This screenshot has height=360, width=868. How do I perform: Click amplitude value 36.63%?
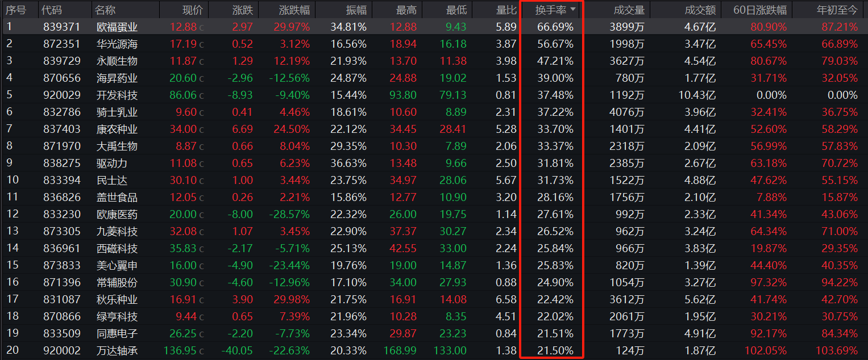pos(348,163)
